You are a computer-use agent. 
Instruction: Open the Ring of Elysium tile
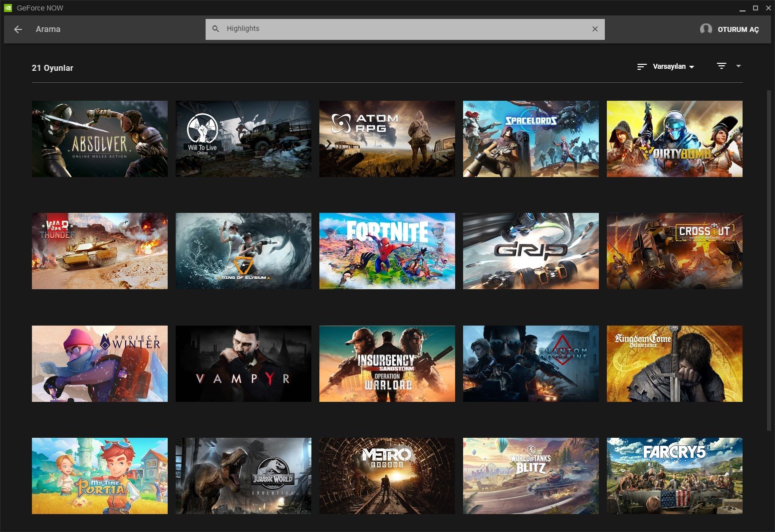pos(244,251)
